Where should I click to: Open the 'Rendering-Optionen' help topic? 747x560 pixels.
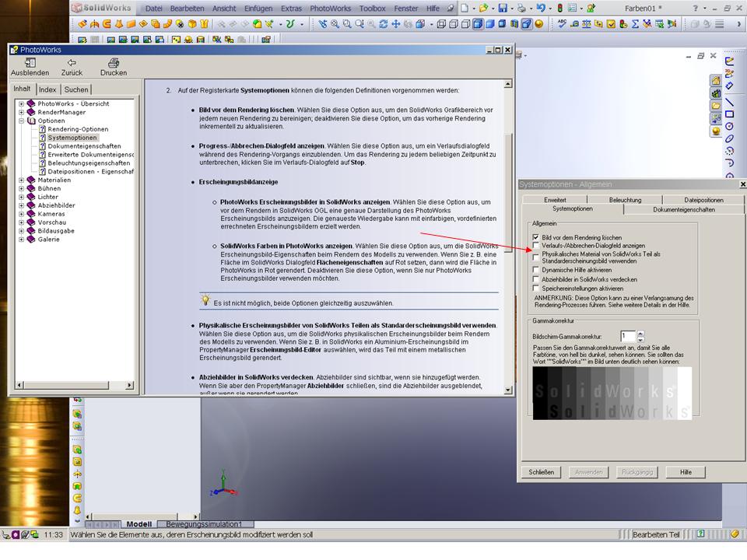[78, 130]
